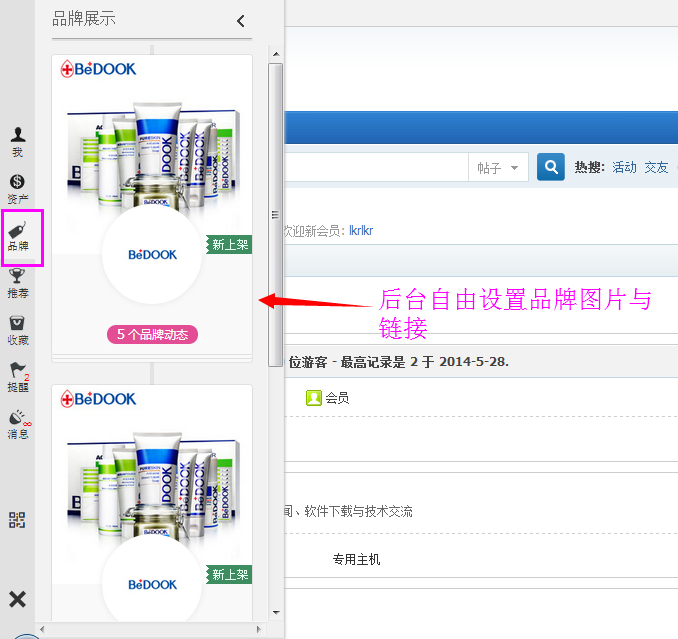Open hot search link 交友
Screen dimensions: 678x639
(x=656, y=167)
